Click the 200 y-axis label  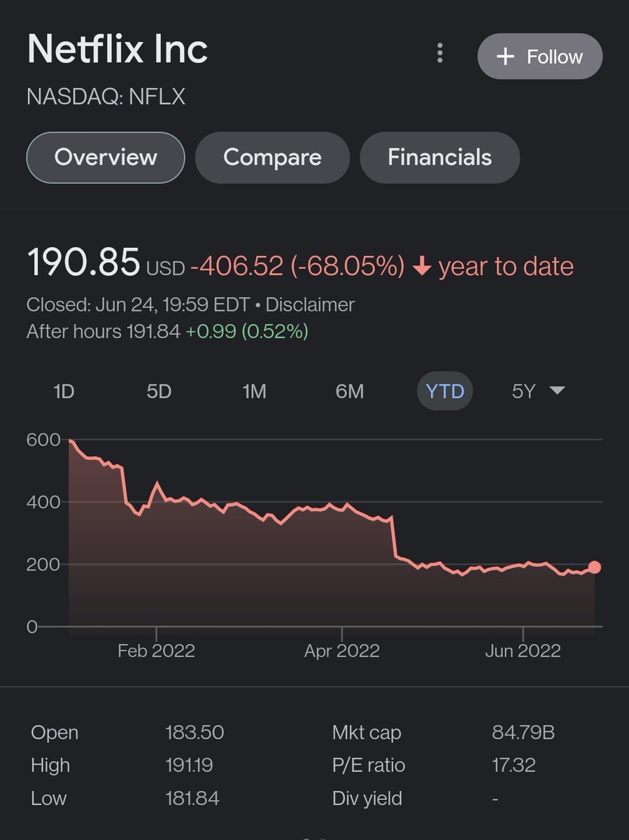point(43,564)
